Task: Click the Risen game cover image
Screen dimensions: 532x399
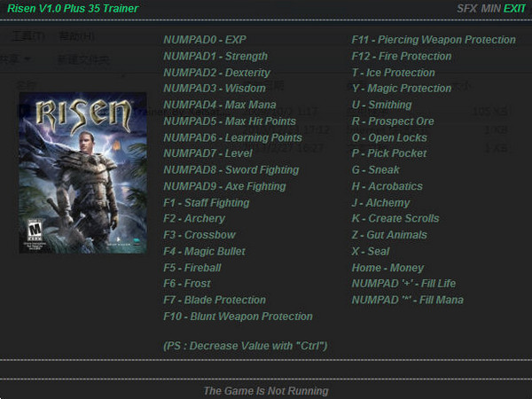Action: [x=82, y=173]
